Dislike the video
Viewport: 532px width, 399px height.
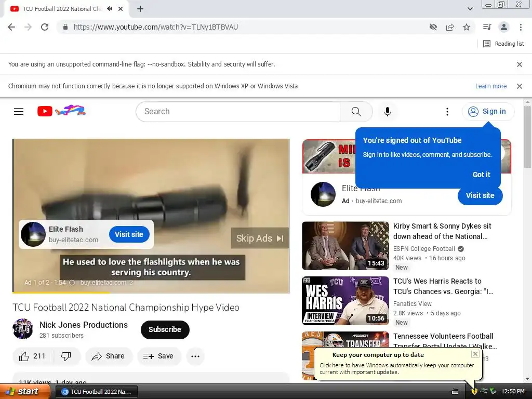pos(66,356)
